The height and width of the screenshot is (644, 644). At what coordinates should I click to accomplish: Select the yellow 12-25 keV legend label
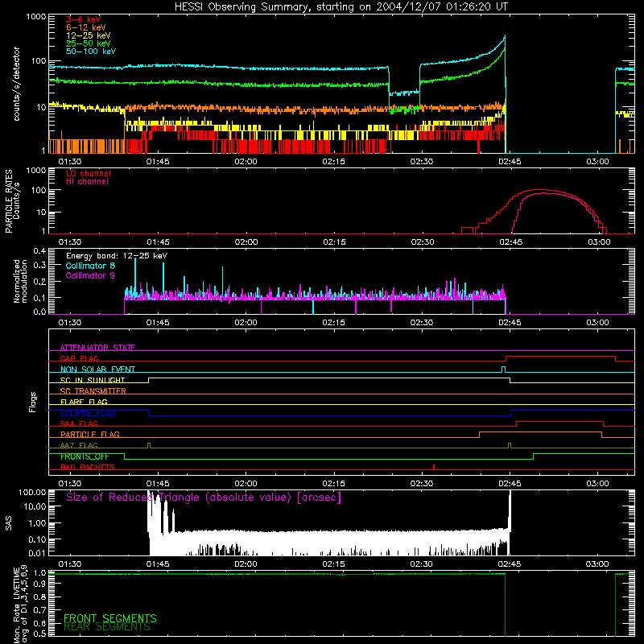click(x=88, y=35)
